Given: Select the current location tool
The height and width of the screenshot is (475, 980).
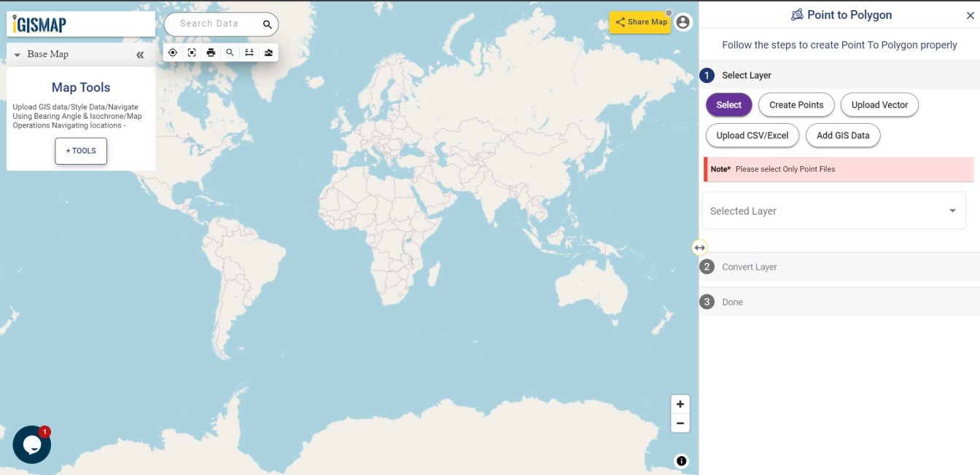Looking at the screenshot, I should (173, 52).
